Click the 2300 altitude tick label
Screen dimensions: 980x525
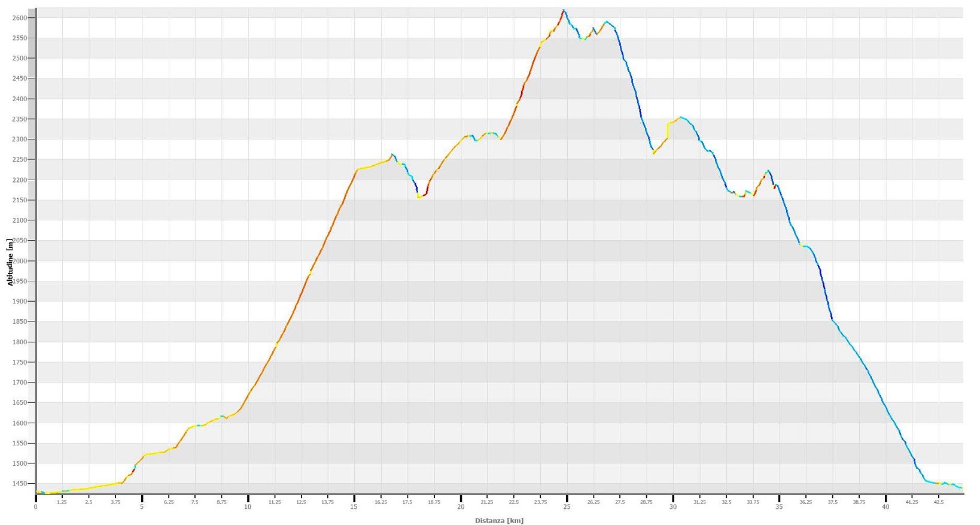pyautogui.click(x=20, y=139)
